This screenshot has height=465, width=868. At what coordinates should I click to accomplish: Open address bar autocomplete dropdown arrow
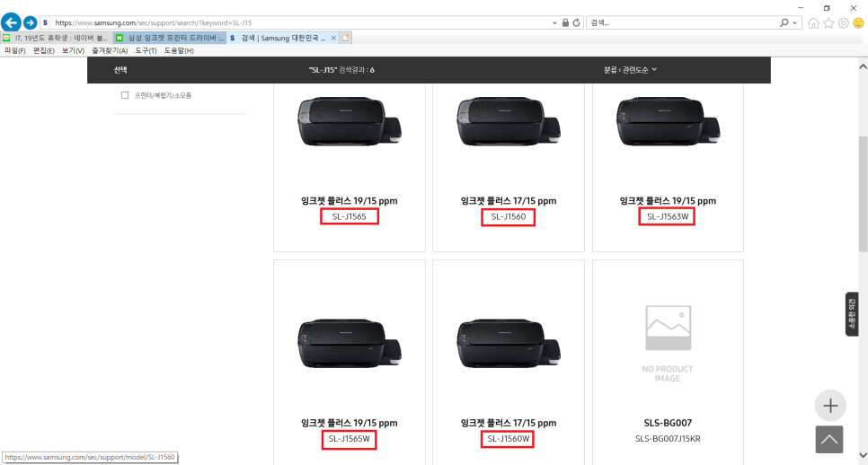(554, 22)
